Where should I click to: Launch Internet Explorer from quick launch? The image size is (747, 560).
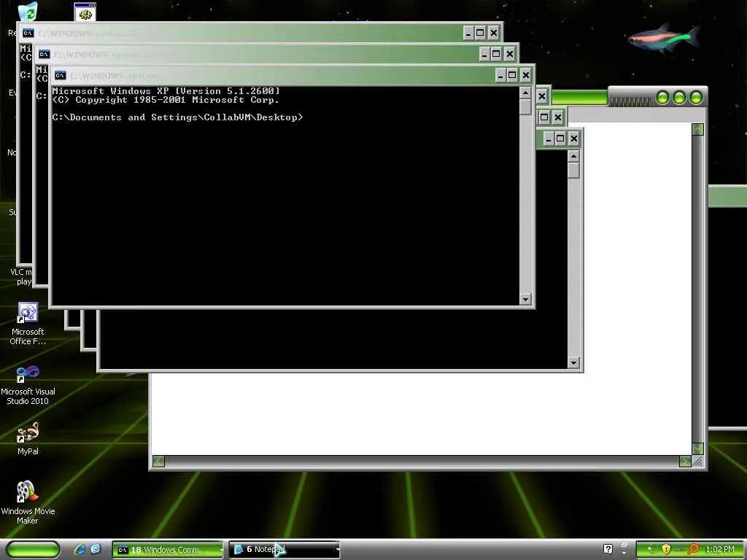(80, 550)
